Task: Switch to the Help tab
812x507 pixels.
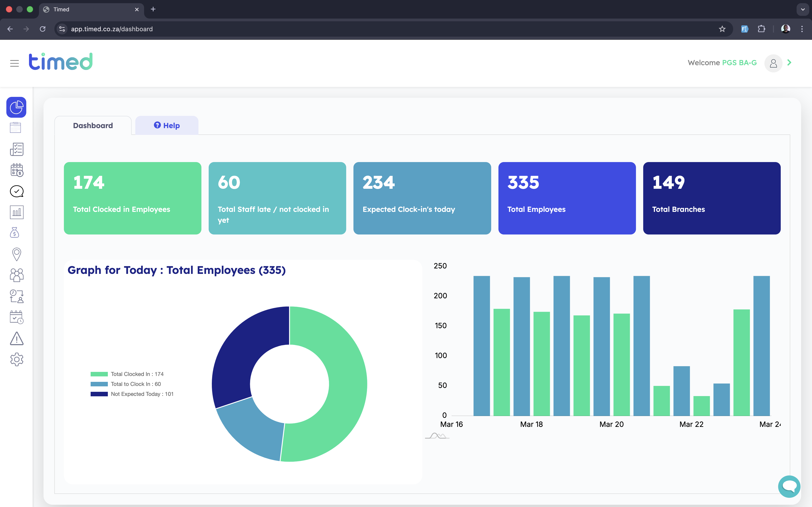Action: [167, 125]
